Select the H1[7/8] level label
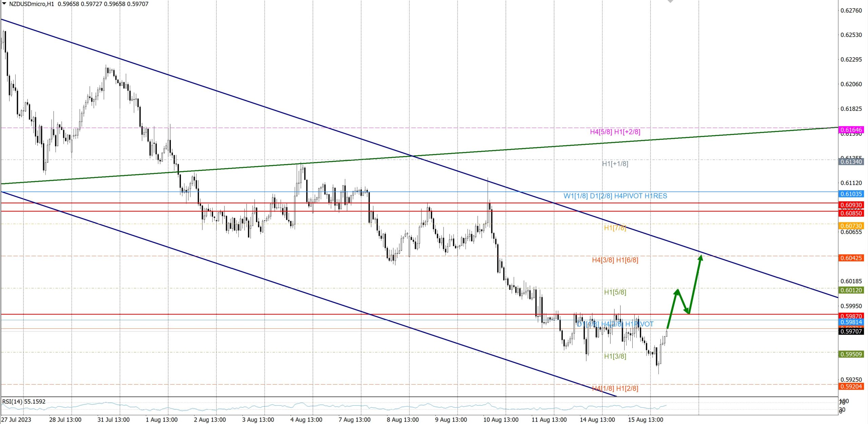The height and width of the screenshot is (424, 868). [x=615, y=228]
